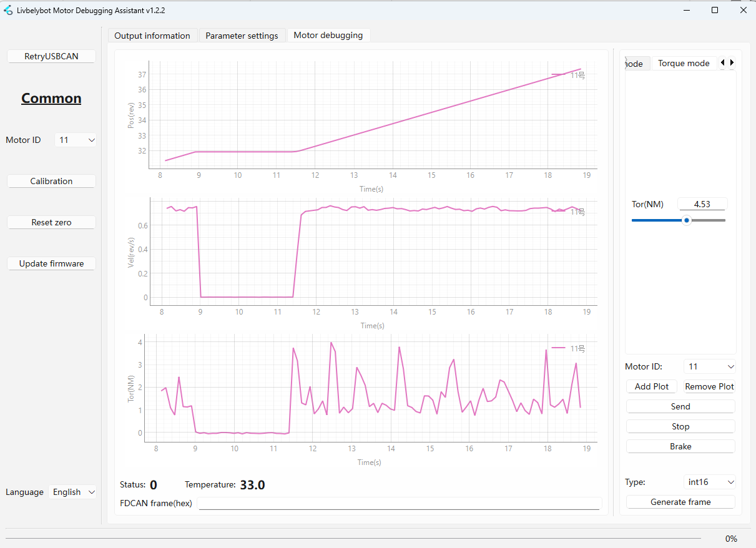Expand Motor ID dropdown above Add Plot
The width and height of the screenshot is (756, 548).
710,367
